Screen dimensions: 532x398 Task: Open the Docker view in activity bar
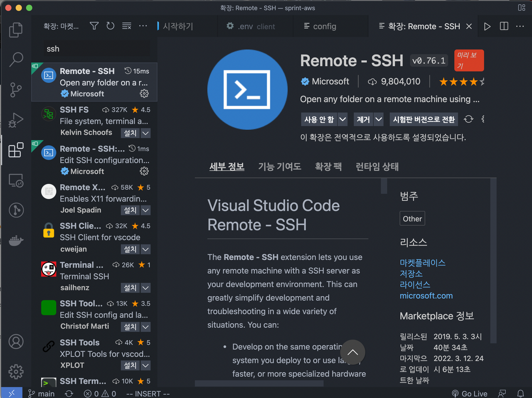click(x=16, y=240)
